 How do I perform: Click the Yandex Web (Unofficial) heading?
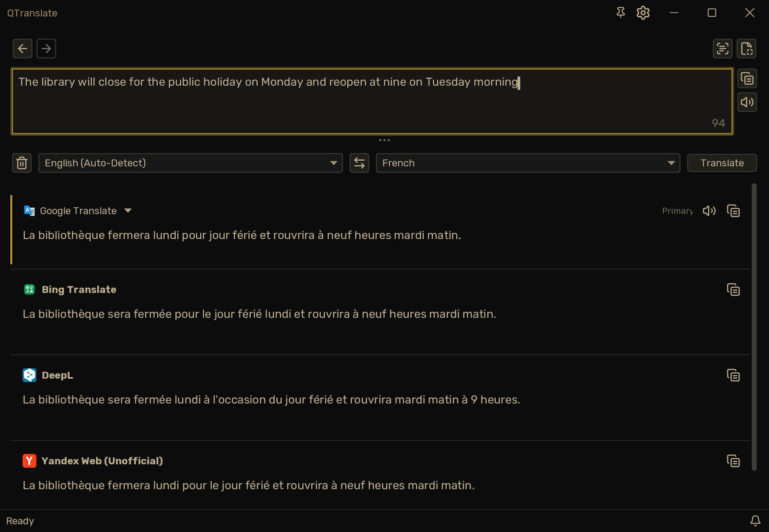pos(102,461)
